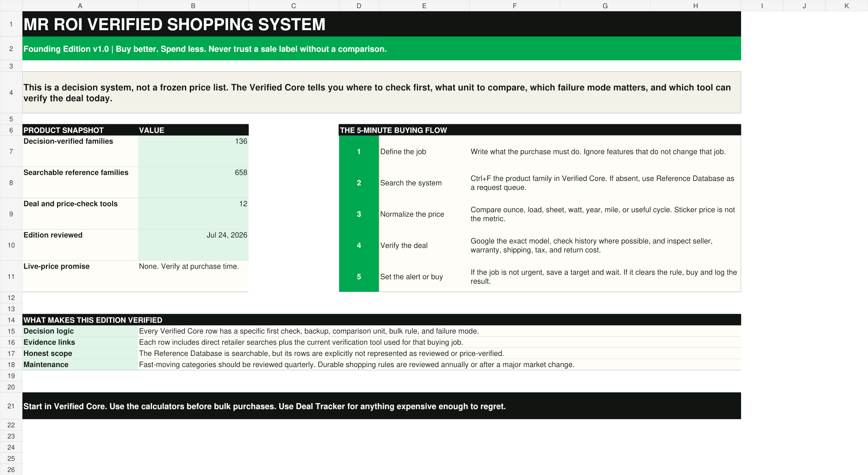Click the 'Define the job' step cell
The width and height of the screenshot is (868, 475).
coord(424,151)
